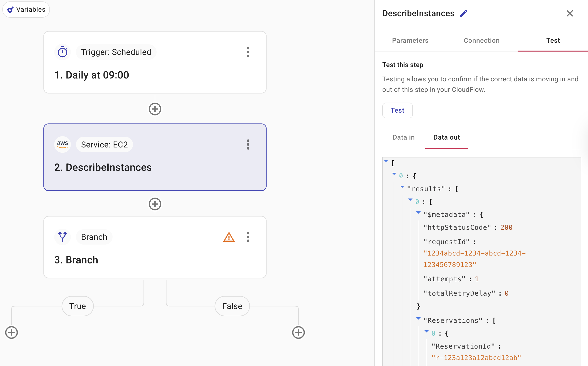Click the orange warning triangle on Branch step
Screen dimensions: 588x366
(x=229, y=237)
